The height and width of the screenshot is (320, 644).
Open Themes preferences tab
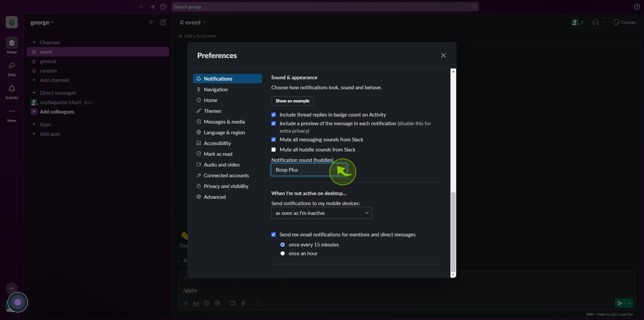[x=227, y=111]
